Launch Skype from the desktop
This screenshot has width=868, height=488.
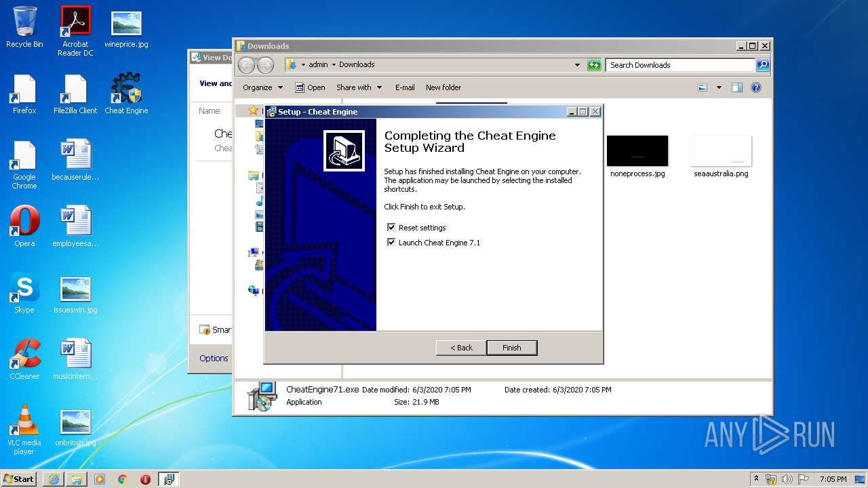24,293
